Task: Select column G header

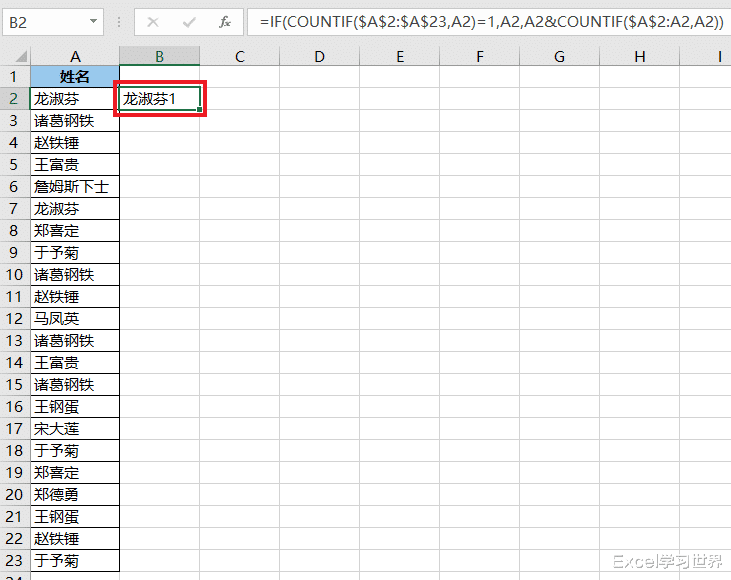Action: tap(559, 56)
